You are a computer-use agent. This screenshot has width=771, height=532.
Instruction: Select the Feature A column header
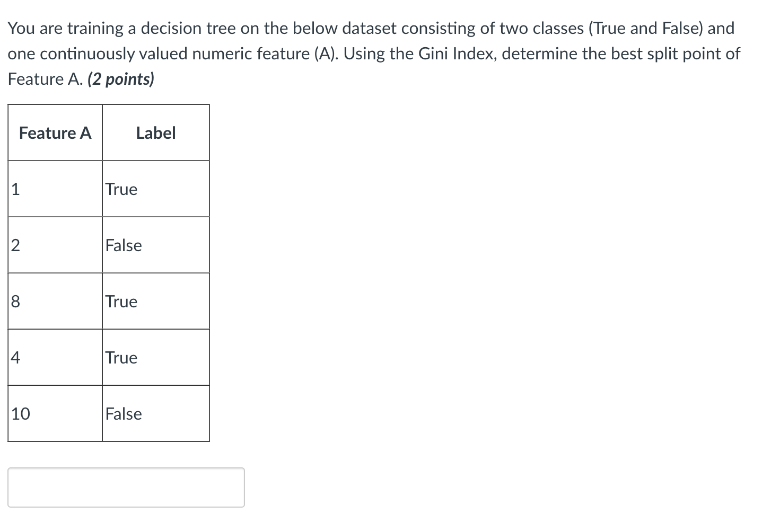click(55, 133)
